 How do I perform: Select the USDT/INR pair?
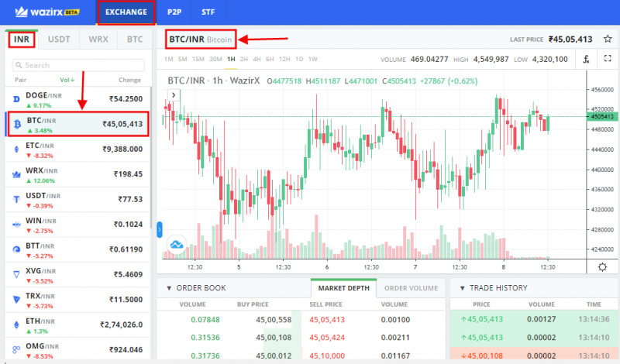point(78,200)
